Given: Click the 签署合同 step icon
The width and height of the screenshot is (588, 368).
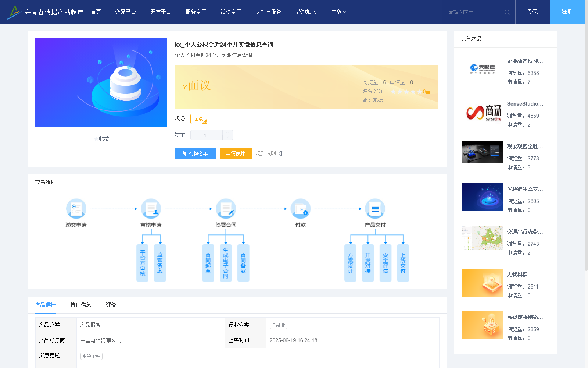Looking at the screenshot, I should (x=226, y=209).
